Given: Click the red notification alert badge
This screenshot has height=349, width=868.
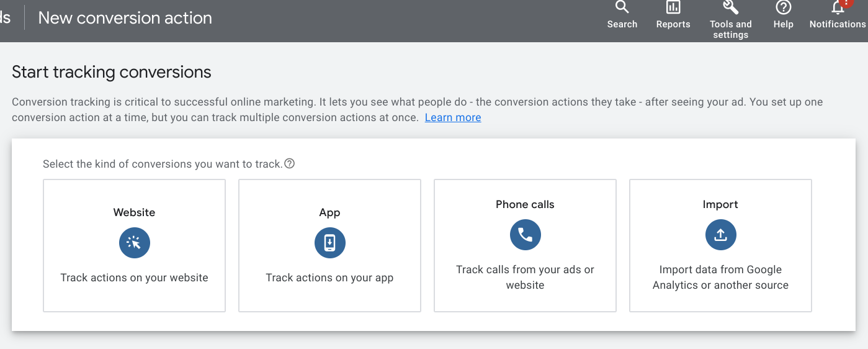Looking at the screenshot, I should point(846,2).
